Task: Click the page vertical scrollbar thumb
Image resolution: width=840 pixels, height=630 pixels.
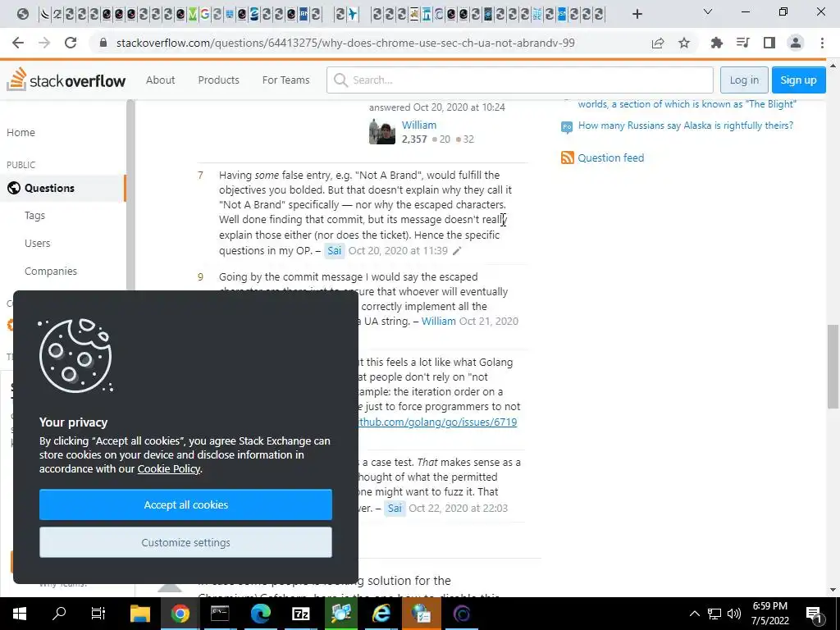Action: (833, 367)
